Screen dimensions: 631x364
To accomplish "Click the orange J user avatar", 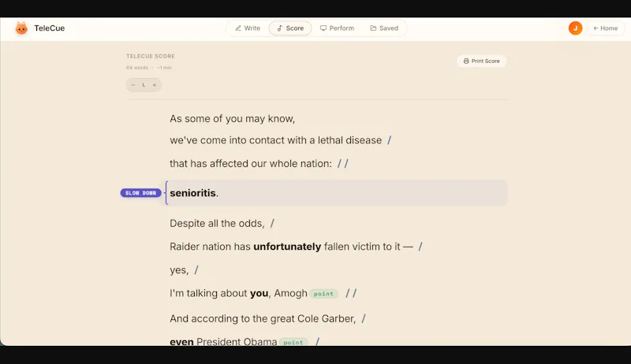I will pos(575,28).
